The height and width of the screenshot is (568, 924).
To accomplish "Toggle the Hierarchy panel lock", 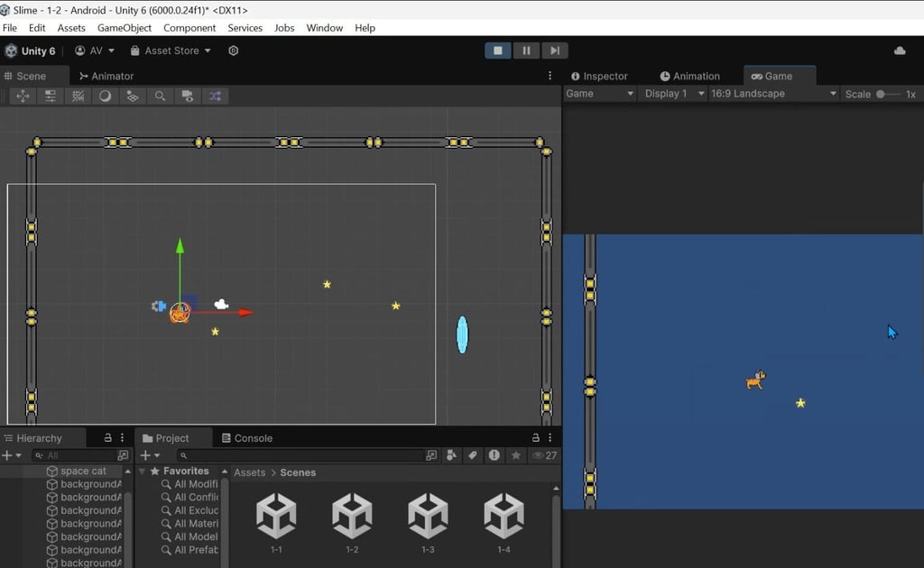I will pyautogui.click(x=108, y=438).
